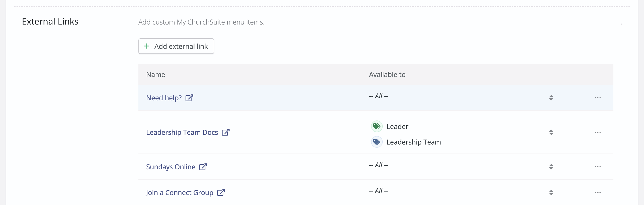Open the three-dot menu for Join a Connect Group

coord(598,193)
